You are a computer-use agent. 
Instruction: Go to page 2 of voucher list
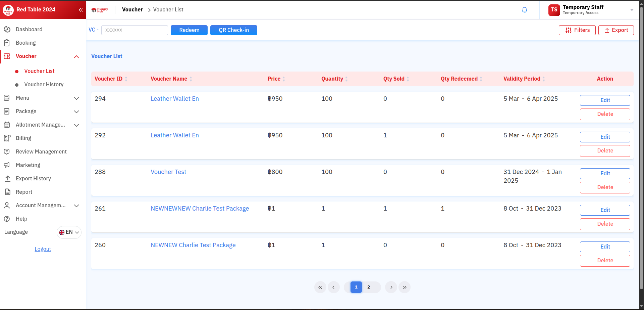[369, 287]
